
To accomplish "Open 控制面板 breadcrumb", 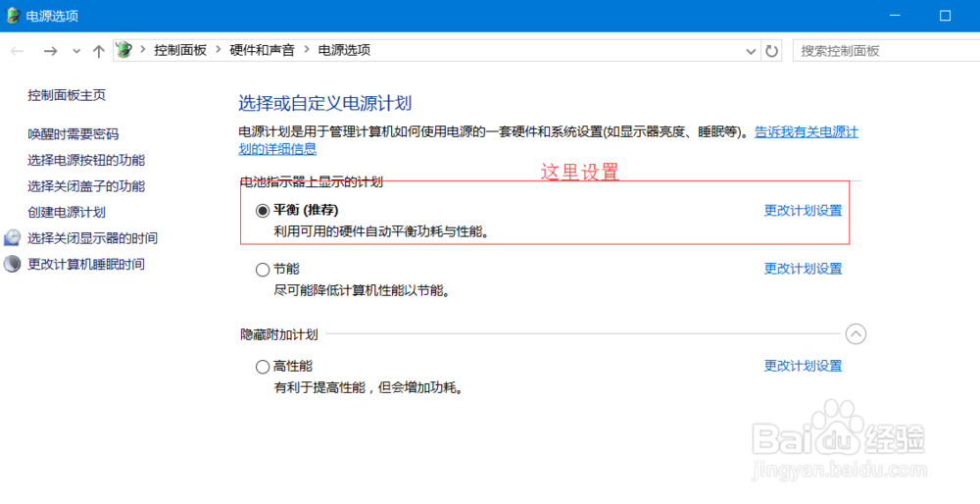I will [180, 50].
